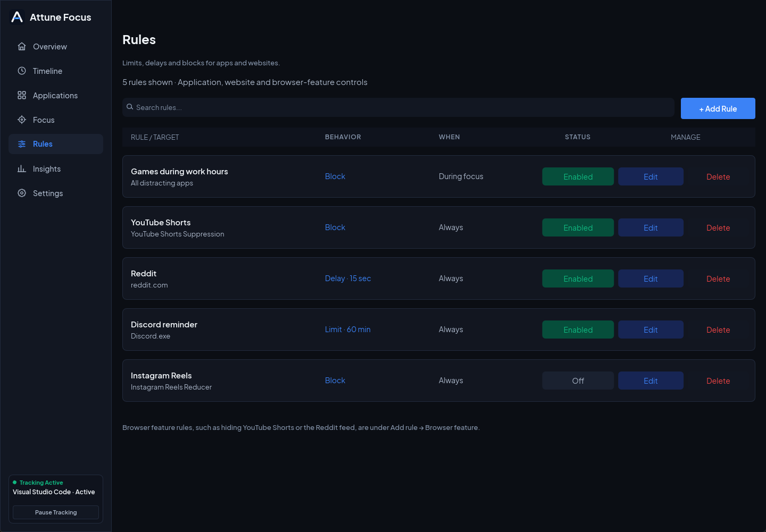The width and height of the screenshot is (766, 532).
Task: Turn on the Instagram Reels rule
Action: coord(578,381)
